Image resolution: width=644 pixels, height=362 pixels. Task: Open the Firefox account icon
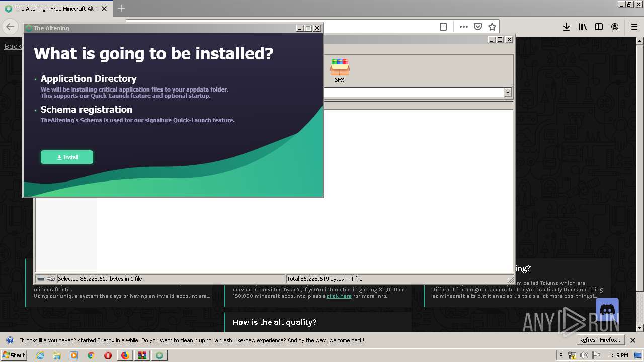point(615,27)
